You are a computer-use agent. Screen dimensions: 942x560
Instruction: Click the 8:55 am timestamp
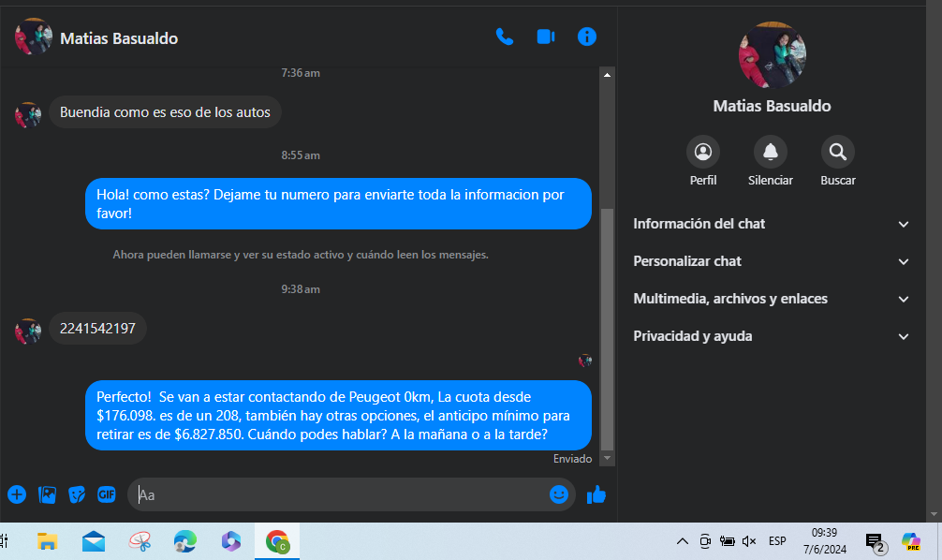point(301,155)
